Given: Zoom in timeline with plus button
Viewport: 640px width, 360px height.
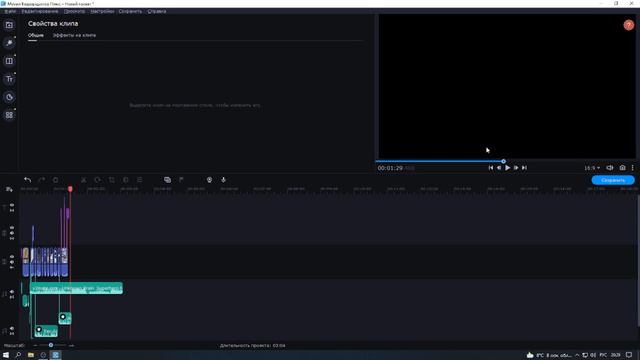Looking at the screenshot, I should pos(71,345).
